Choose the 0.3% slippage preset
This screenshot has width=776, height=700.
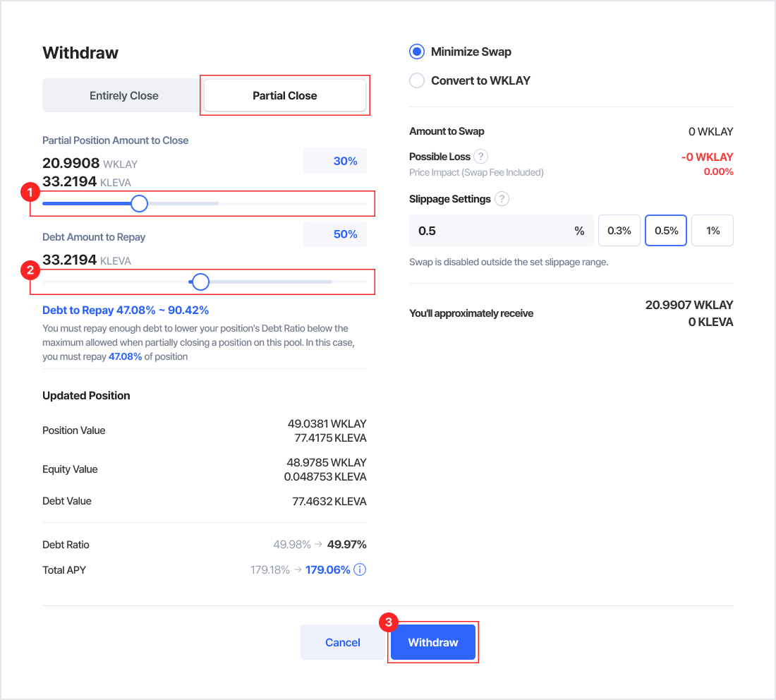point(619,231)
